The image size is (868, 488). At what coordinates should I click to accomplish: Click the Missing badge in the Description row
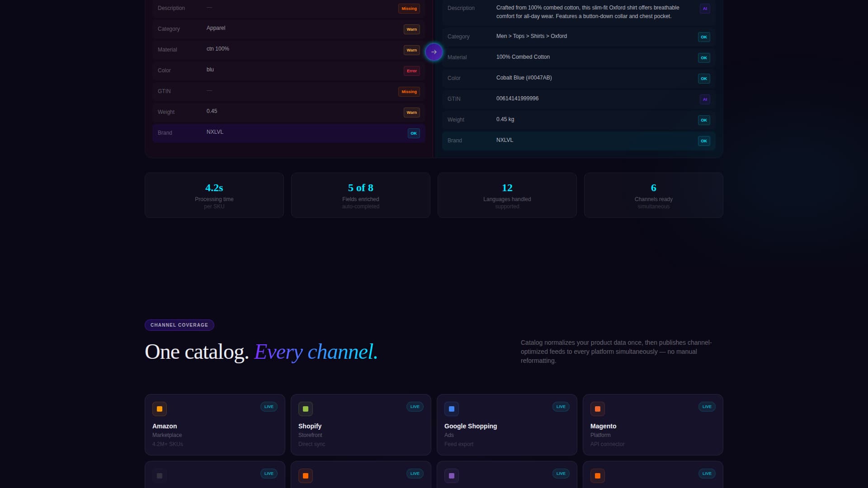click(409, 9)
